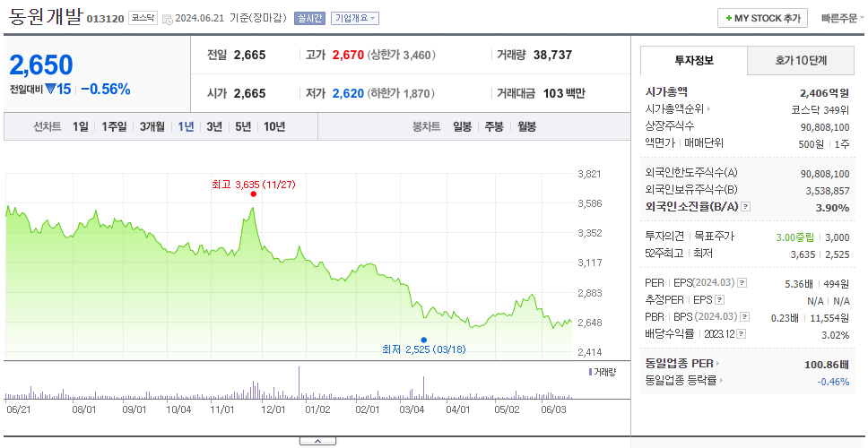Click the 3,117 y-axis price label

pyautogui.click(x=589, y=263)
